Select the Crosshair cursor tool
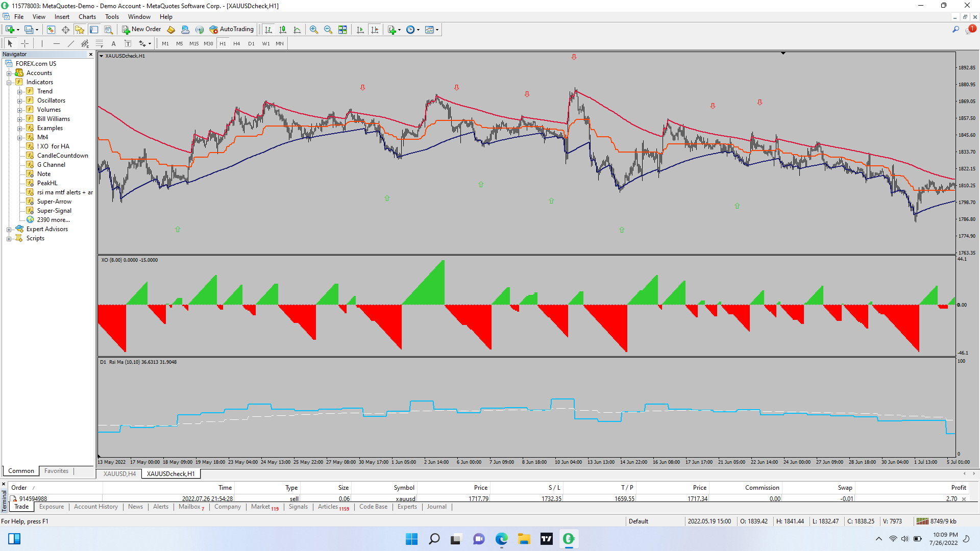Viewport: 980px width, 551px height. [24, 43]
